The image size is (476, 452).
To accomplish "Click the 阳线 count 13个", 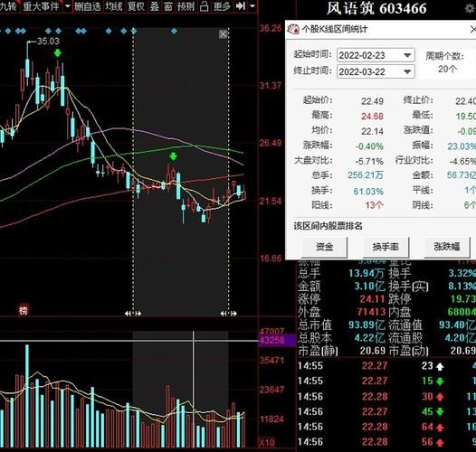I will click(x=375, y=205).
